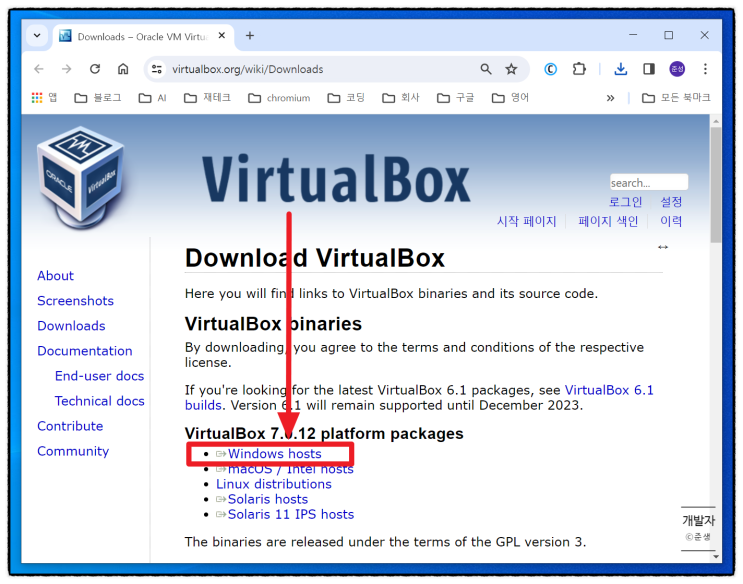743x584 pixels.
Task: Download Solaris 11 IPS hosts package
Action: click(290, 515)
